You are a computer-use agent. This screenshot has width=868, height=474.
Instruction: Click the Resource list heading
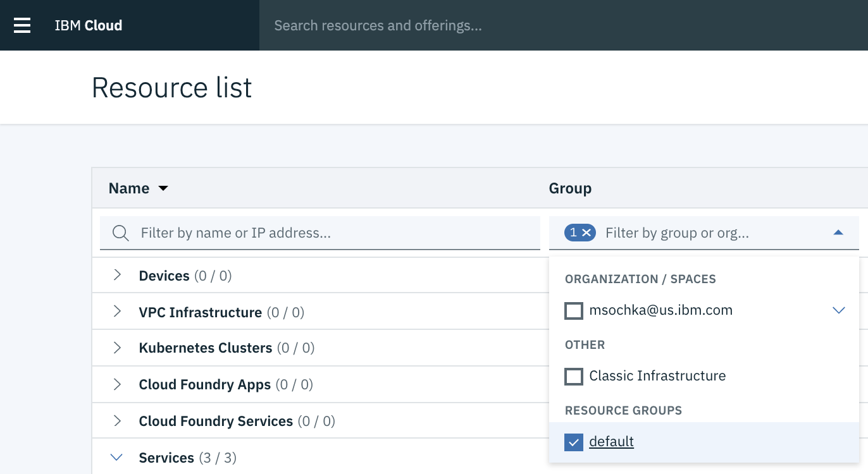pyautogui.click(x=172, y=87)
